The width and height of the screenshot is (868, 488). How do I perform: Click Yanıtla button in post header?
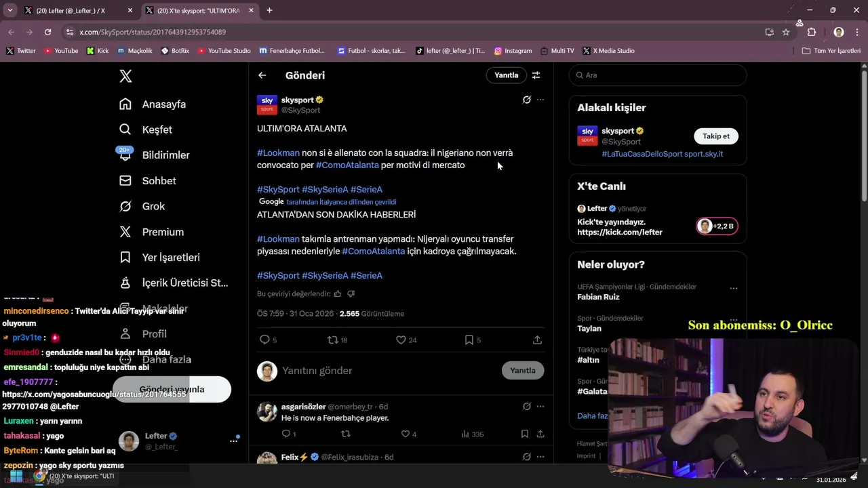pos(506,75)
